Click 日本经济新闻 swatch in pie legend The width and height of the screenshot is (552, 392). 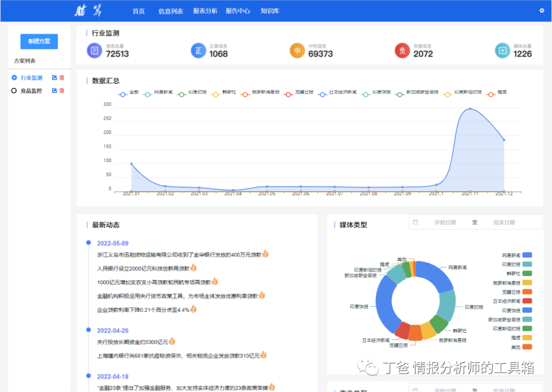click(527, 301)
